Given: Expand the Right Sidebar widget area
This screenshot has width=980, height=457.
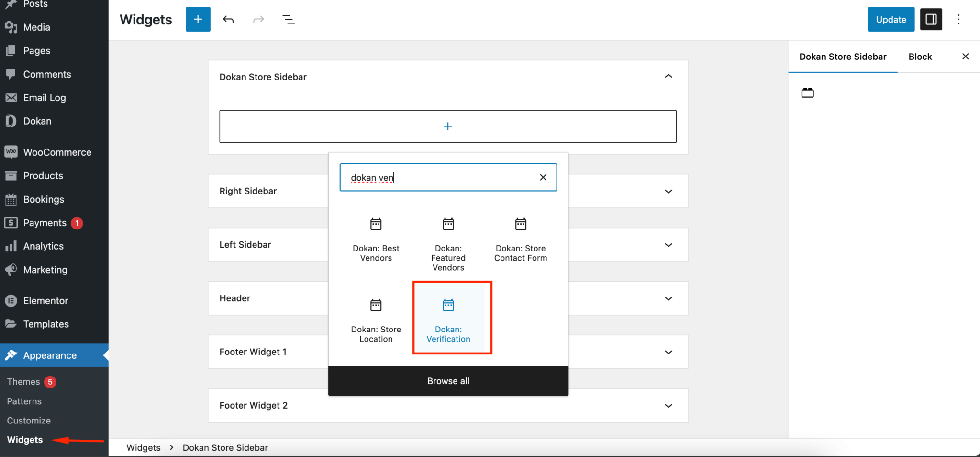Looking at the screenshot, I should point(668,191).
